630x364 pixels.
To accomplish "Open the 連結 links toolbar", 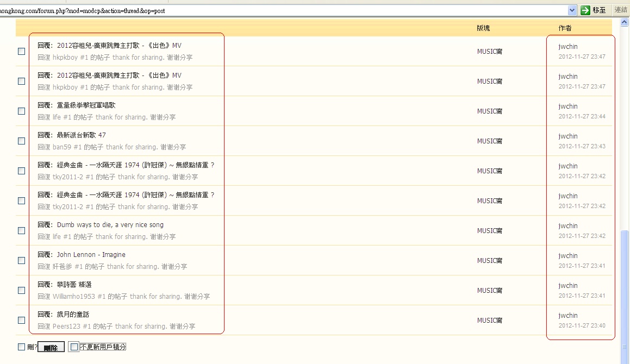I will coord(620,10).
